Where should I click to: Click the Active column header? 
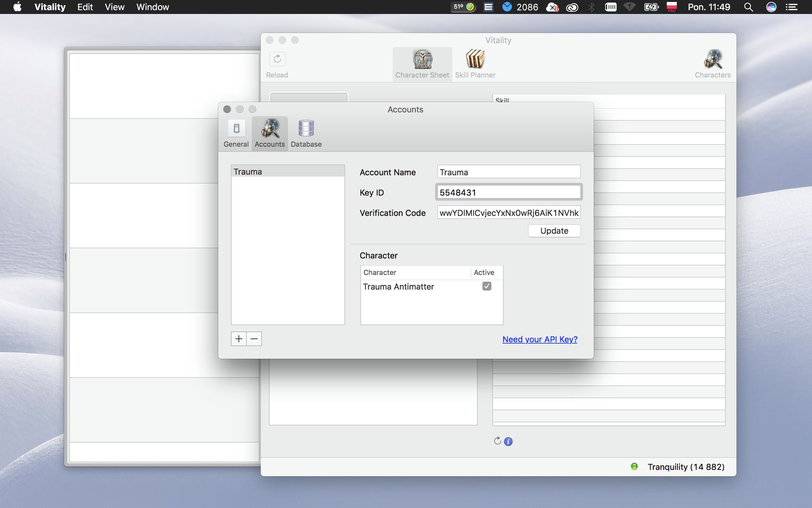pyautogui.click(x=487, y=273)
